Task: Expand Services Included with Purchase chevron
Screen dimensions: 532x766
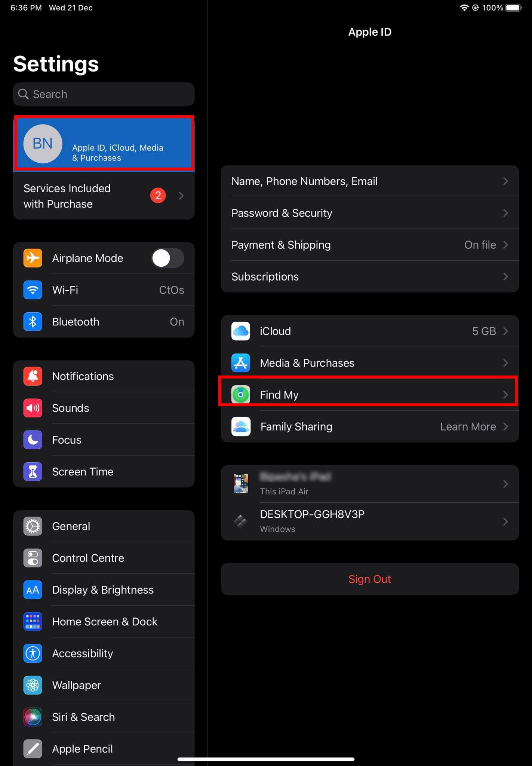Action: 181,196
